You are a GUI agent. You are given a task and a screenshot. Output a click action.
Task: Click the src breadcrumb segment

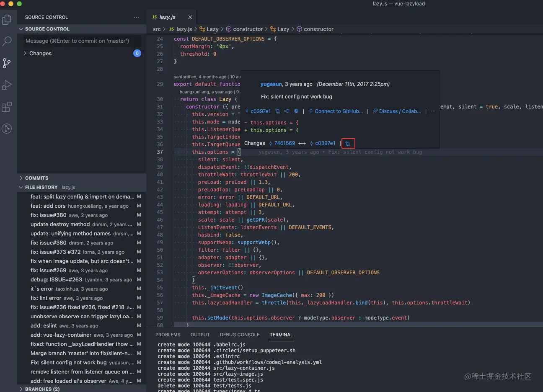point(157,29)
